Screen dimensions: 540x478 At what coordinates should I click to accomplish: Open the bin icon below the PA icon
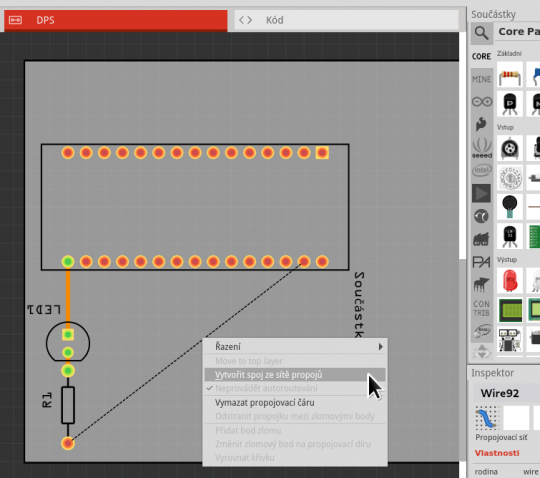click(x=481, y=285)
